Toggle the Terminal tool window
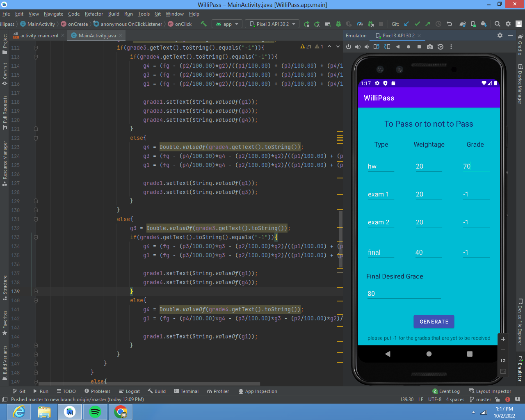Viewport: 525px width, 420px height. pyautogui.click(x=186, y=391)
